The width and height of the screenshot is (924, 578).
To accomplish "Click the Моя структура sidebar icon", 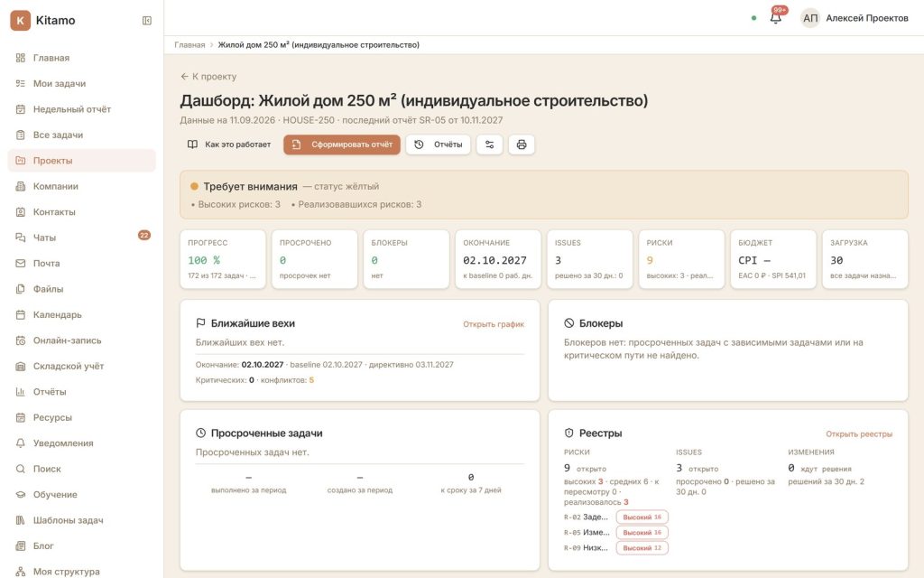I will point(21,572).
